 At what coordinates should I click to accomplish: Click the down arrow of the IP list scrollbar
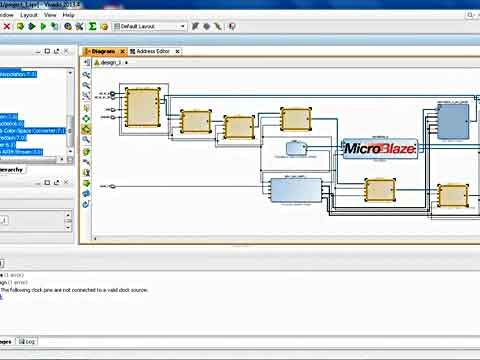point(70,152)
